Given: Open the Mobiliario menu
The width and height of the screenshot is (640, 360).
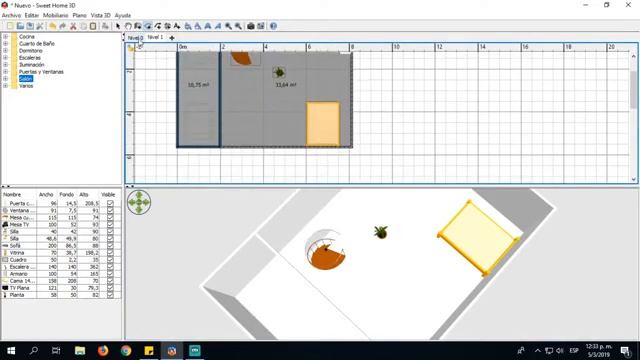Looking at the screenshot, I should coord(56,15).
